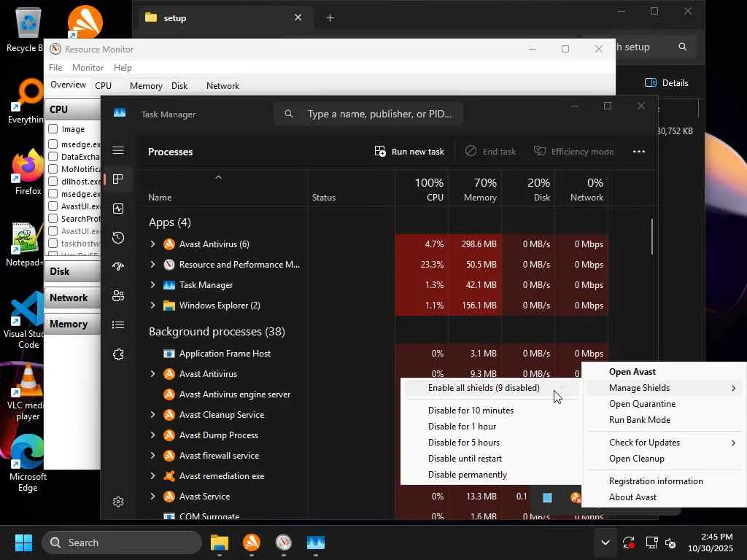Click Details button in File Explorer
Viewport: 747px width, 560px height.
click(x=667, y=83)
